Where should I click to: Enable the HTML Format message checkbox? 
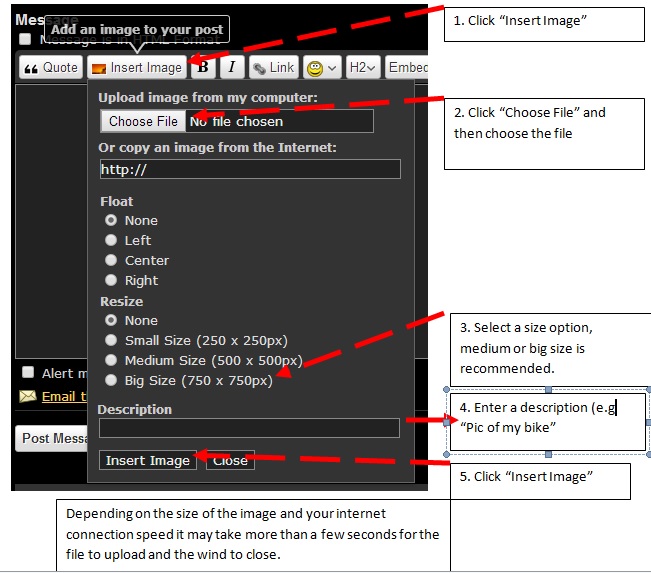25,39
